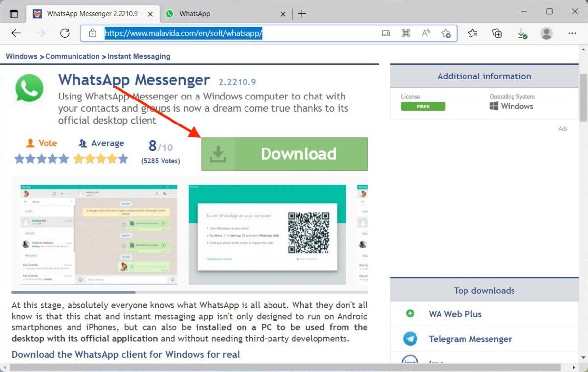The width and height of the screenshot is (588, 372).
Task: Open the Telegram Messenger link
Action: (x=470, y=339)
